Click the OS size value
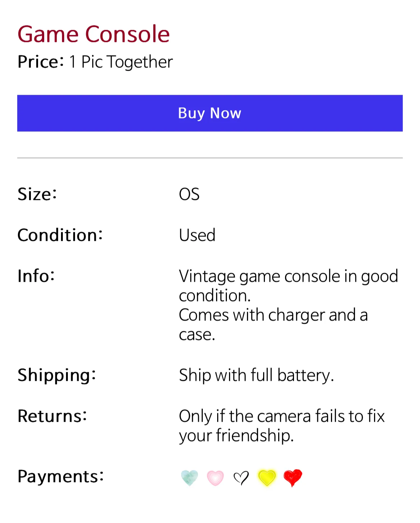This screenshot has width=420, height=523. point(189,194)
